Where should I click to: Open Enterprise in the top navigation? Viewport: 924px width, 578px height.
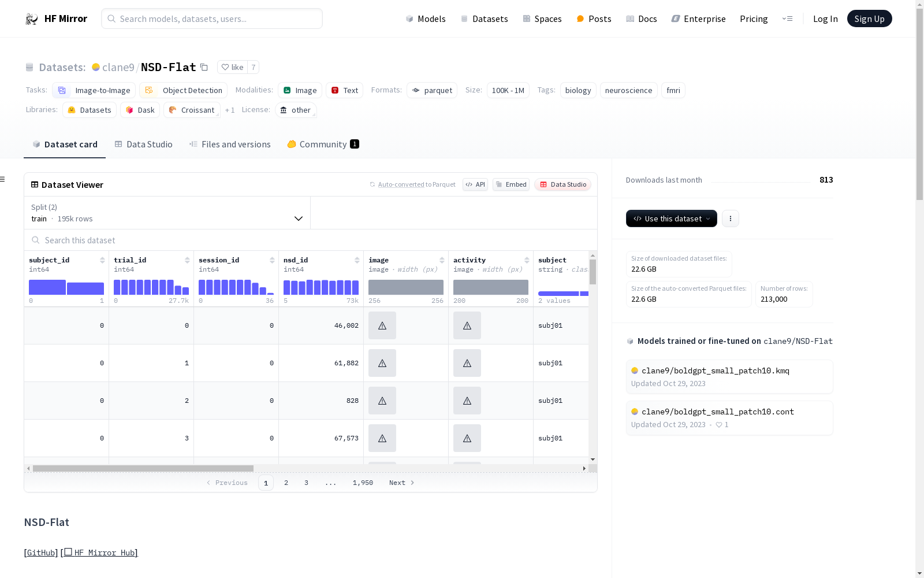[699, 19]
